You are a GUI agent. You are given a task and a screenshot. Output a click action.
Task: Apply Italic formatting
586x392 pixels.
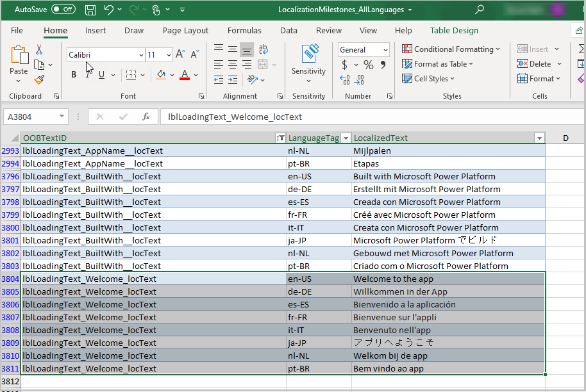click(x=87, y=75)
